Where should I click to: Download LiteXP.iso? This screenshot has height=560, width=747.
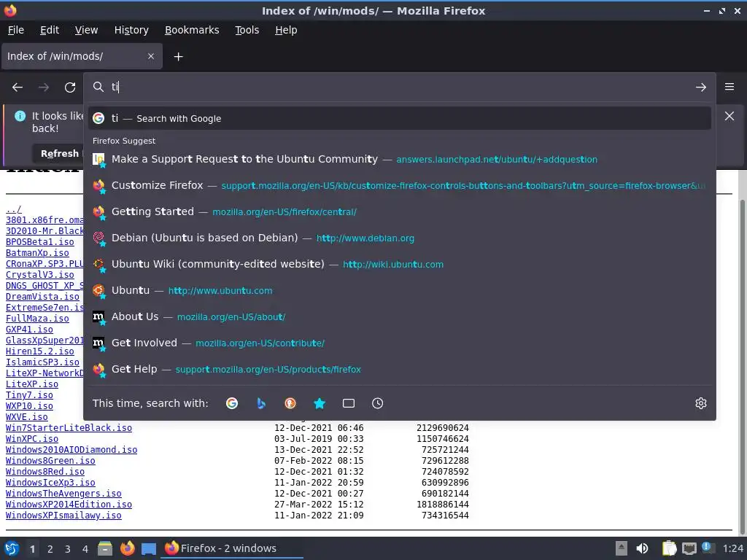coord(32,384)
